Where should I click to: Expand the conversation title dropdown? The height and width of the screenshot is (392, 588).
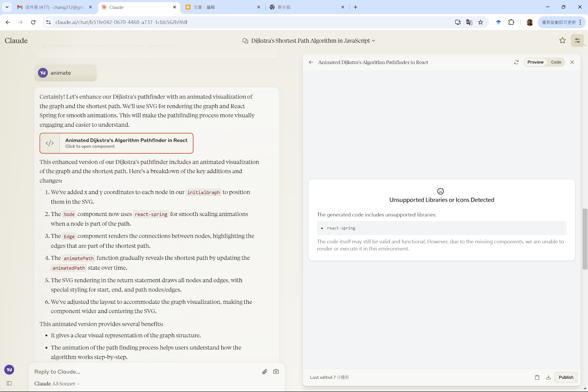pyautogui.click(x=373, y=41)
